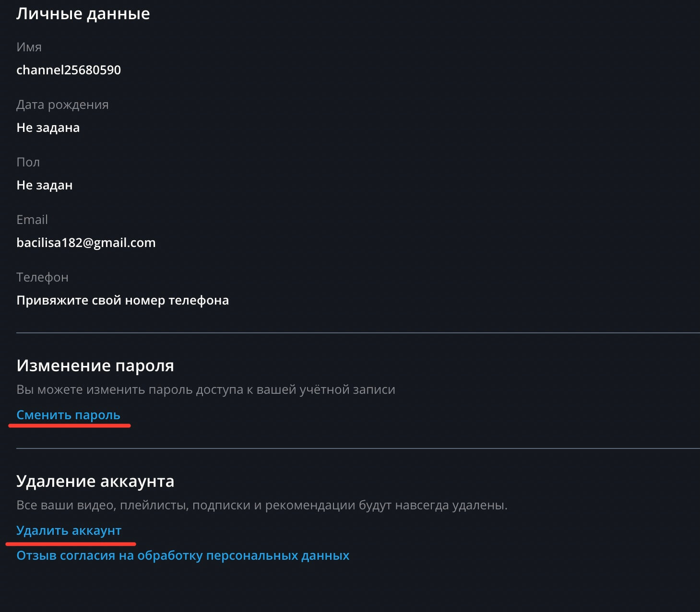Click the password change description text
The height and width of the screenshot is (612, 700).
coord(206,389)
